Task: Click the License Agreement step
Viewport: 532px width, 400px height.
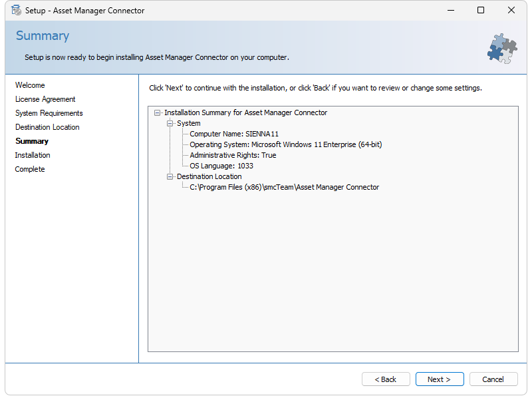Action: click(45, 99)
